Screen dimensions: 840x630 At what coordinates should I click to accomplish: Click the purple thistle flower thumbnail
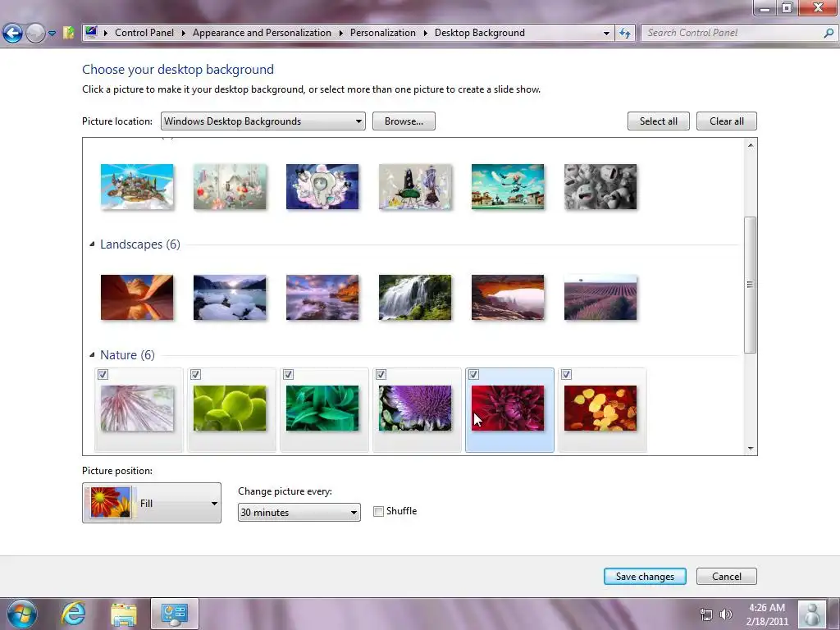pos(415,409)
